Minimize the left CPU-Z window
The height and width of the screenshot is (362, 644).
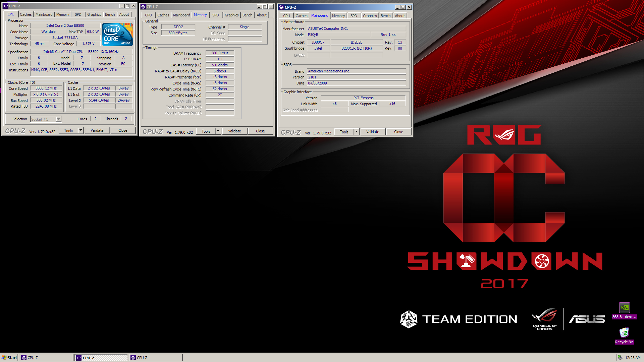[122, 6]
